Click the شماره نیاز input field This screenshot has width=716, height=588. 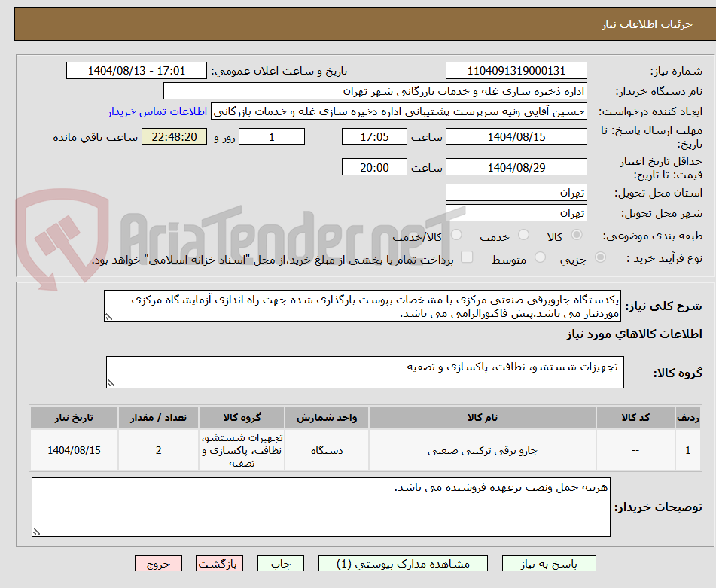point(516,70)
